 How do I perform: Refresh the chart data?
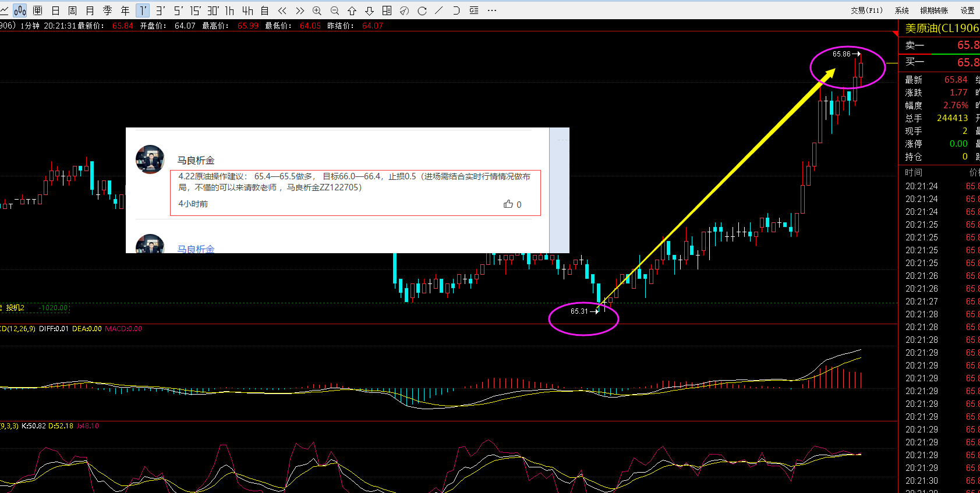tap(422, 10)
